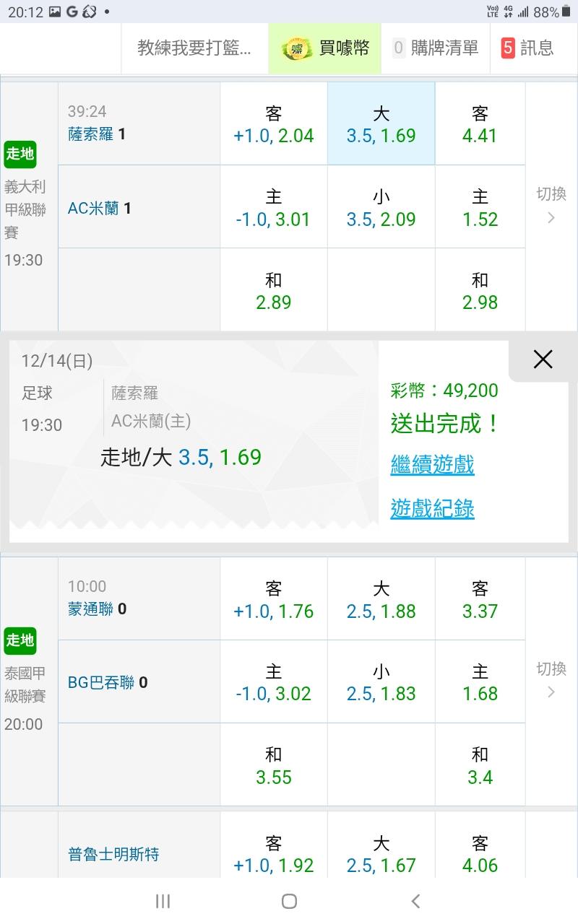
Task: Tap the 買嚎幣 coin icon
Action: (296, 48)
